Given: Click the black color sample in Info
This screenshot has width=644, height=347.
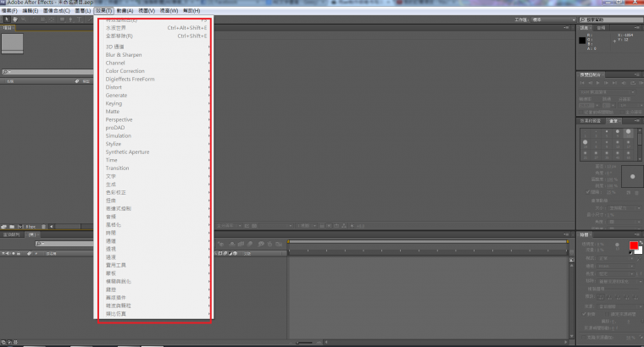Looking at the screenshot, I should click(582, 40).
